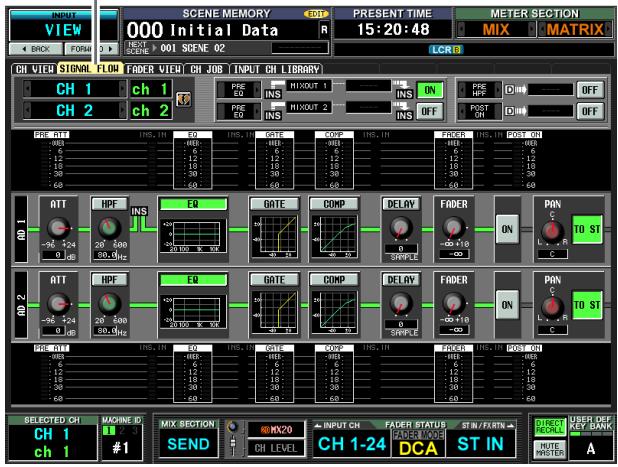Select previous channel left of CH 2
Image resolution: width=618 pixels, height=467 pixels.
pyautogui.click(x=27, y=111)
